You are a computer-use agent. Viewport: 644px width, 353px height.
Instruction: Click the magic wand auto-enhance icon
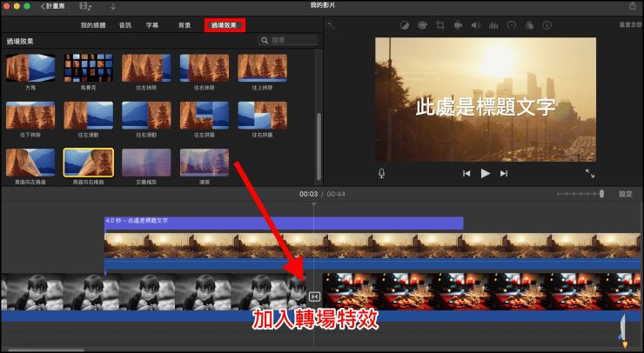(x=332, y=25)
